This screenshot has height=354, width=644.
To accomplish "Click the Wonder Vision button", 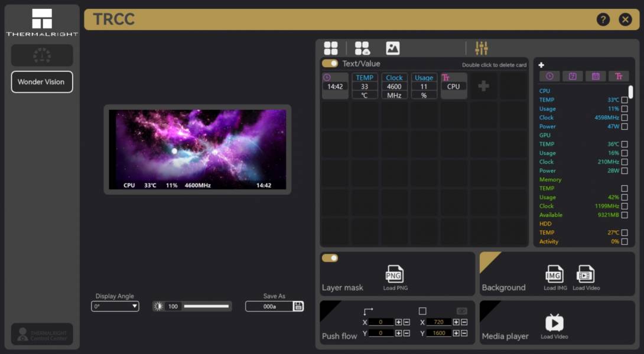I will coord(41,82).
